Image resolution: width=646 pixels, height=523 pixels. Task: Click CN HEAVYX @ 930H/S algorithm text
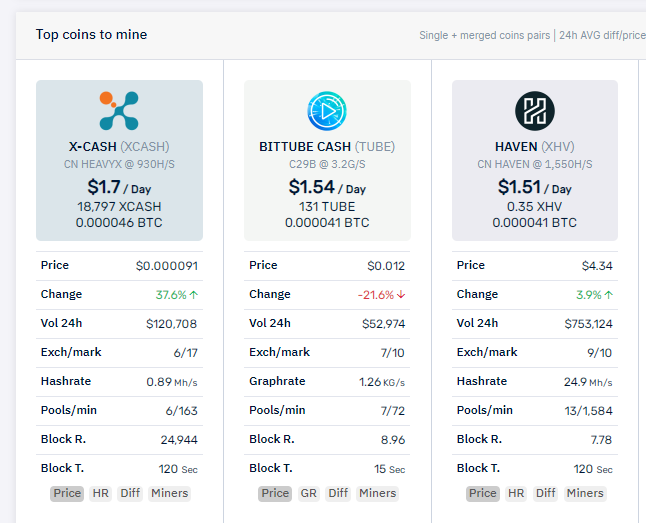pos(119,164)
